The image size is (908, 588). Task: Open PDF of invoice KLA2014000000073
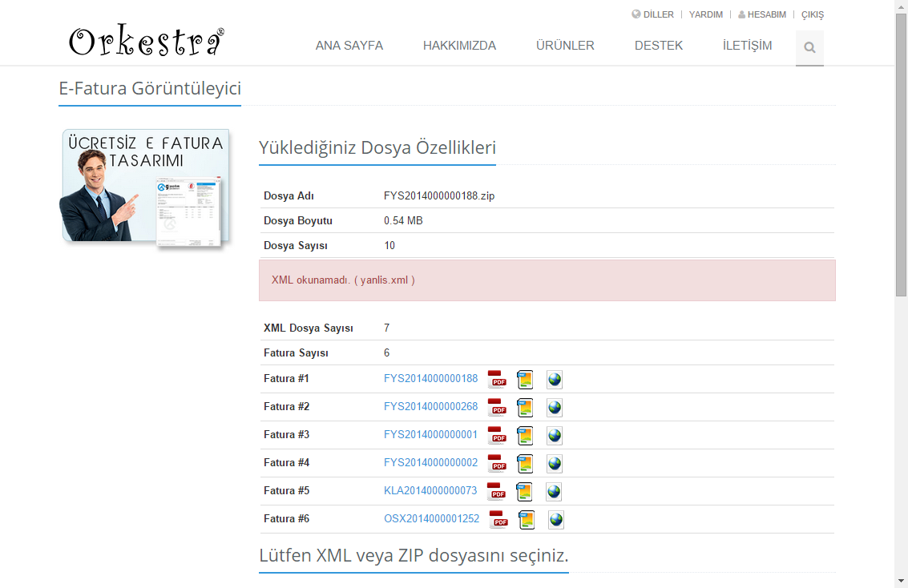click(497, 491)
